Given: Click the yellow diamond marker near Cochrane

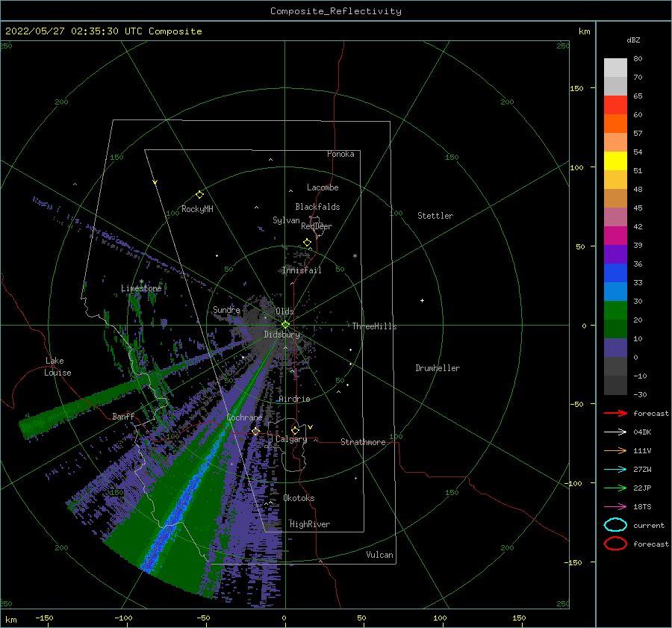Looking at the screenshot, I should (x=256, y=432).
